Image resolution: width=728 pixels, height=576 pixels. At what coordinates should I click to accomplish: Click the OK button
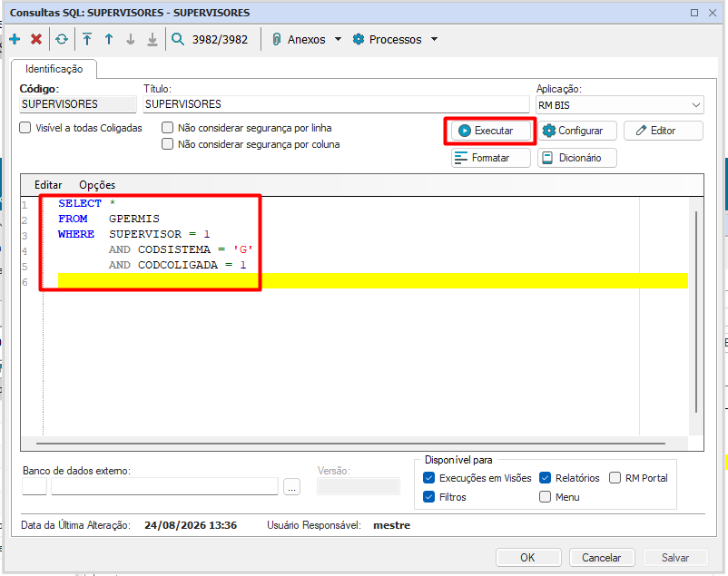pyautogui.click(x=528, y=558)
